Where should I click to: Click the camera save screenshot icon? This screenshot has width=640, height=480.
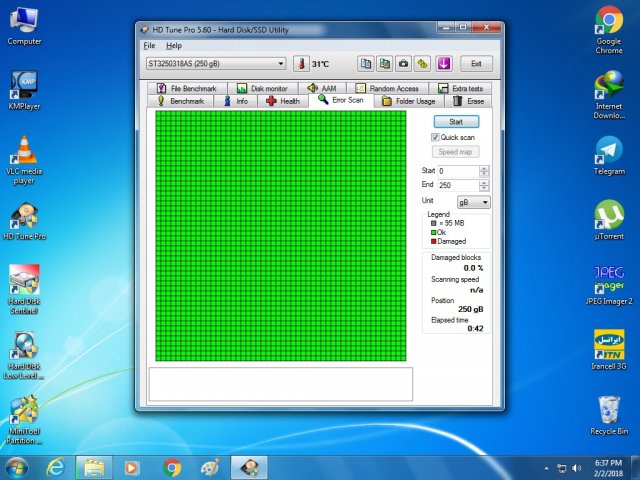pyautogui.click(x=403, y=64)
